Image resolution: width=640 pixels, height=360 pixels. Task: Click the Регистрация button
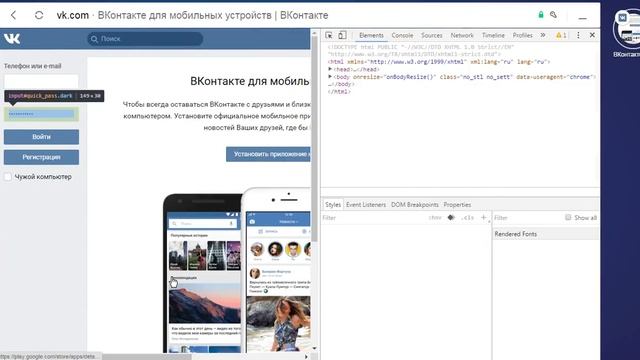(x=41, y=157)
